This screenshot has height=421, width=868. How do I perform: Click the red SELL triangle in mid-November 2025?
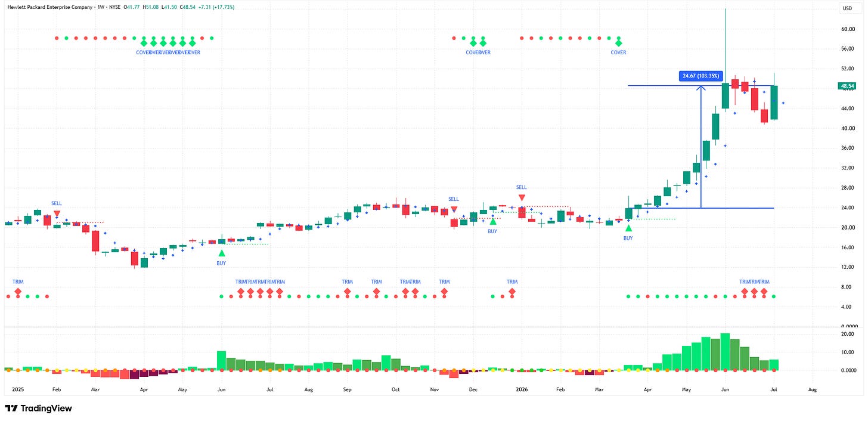(x=454, y=209)
